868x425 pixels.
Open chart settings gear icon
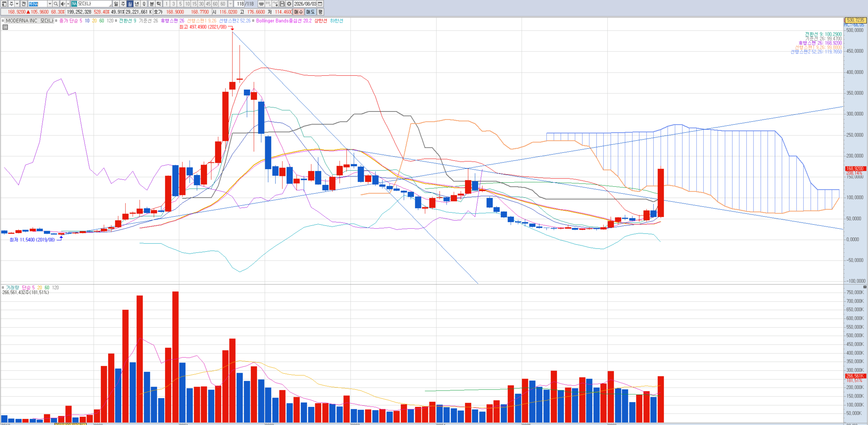click(289, 4)
